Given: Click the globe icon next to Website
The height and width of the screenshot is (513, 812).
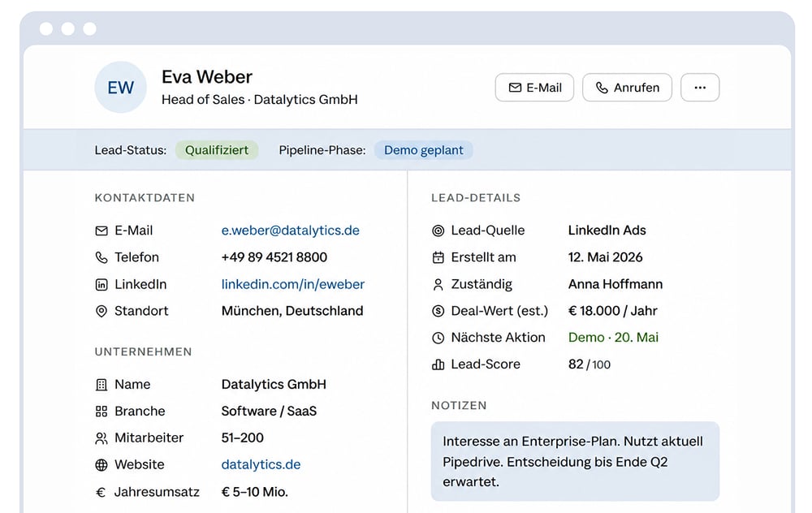Looking at the screenshot, I should click(101, 465).
